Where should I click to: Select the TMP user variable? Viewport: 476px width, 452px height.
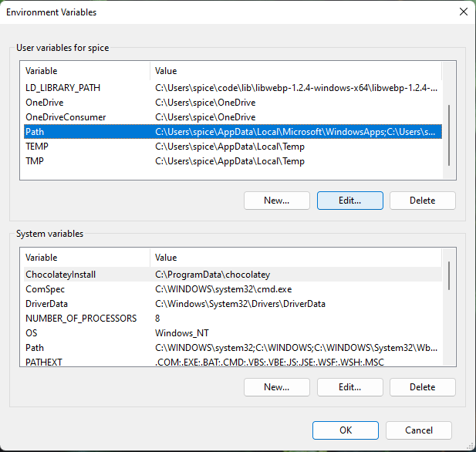pyautogui.click(x=35, y=161)
